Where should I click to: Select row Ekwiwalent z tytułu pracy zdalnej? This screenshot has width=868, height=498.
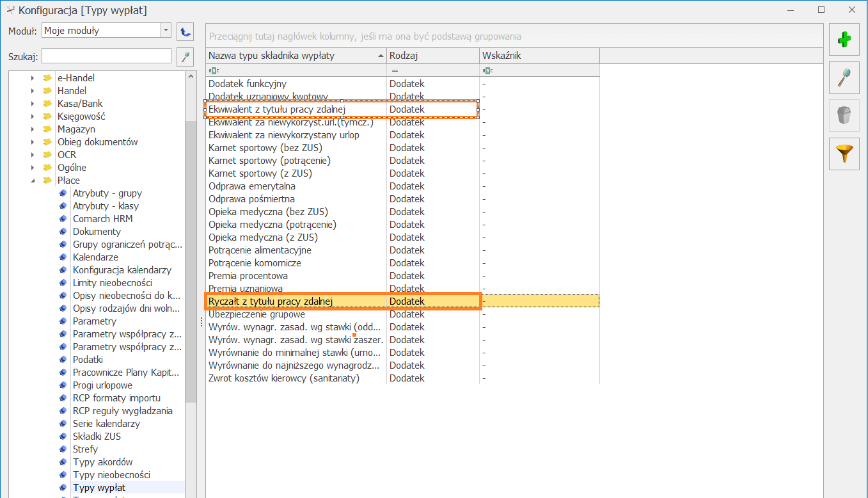click(402, 109)
